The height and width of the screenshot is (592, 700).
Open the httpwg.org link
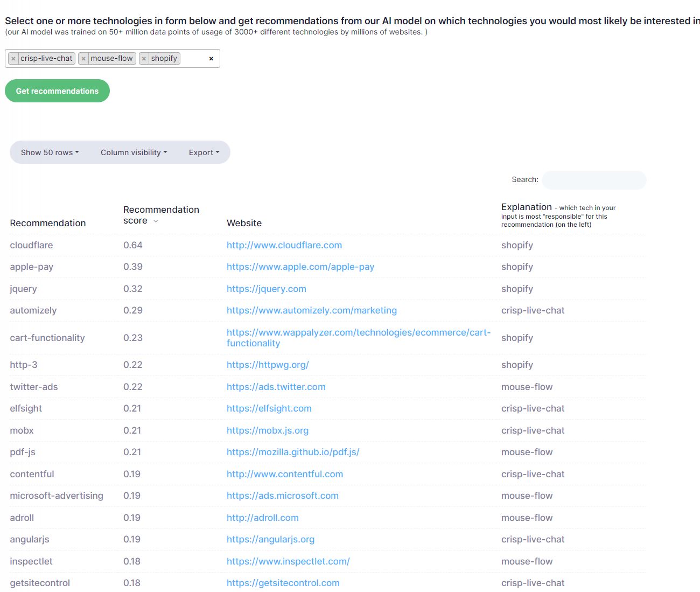268,365
